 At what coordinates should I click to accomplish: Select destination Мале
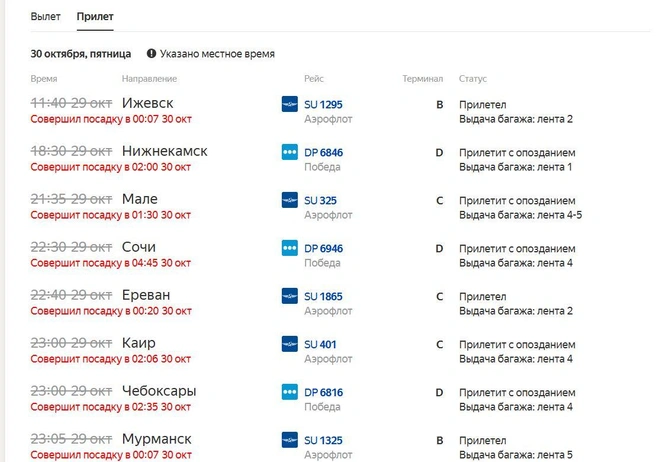[x=140, y=199]
